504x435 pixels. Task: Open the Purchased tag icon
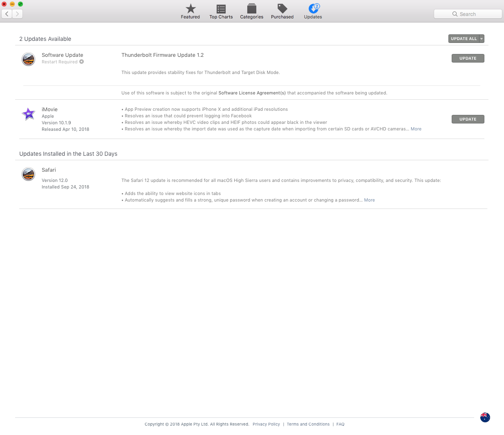click(282, 9)
